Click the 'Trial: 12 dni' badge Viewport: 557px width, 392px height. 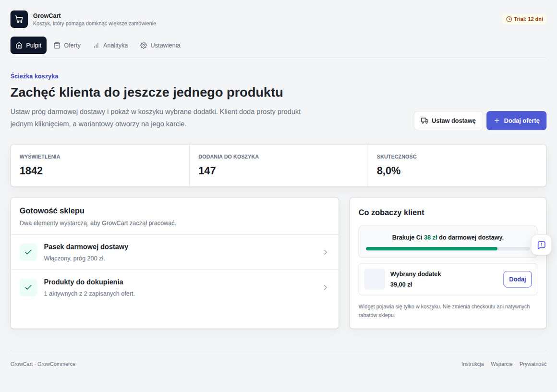point(524,19)
